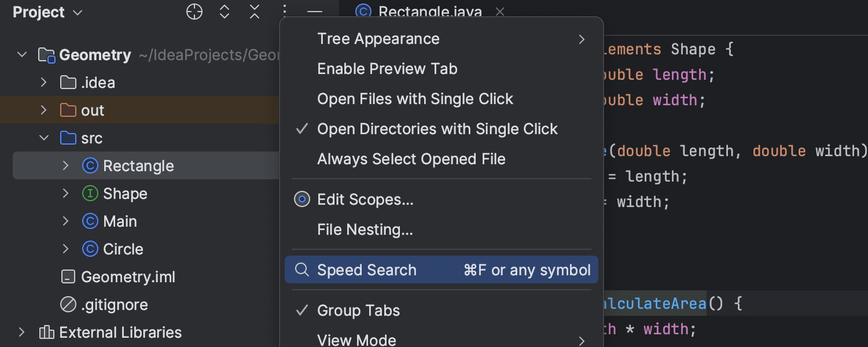This screenshot has height=347, width=868.
Task: Click the Edit Scopes target icon
Action: coord(301,199)
